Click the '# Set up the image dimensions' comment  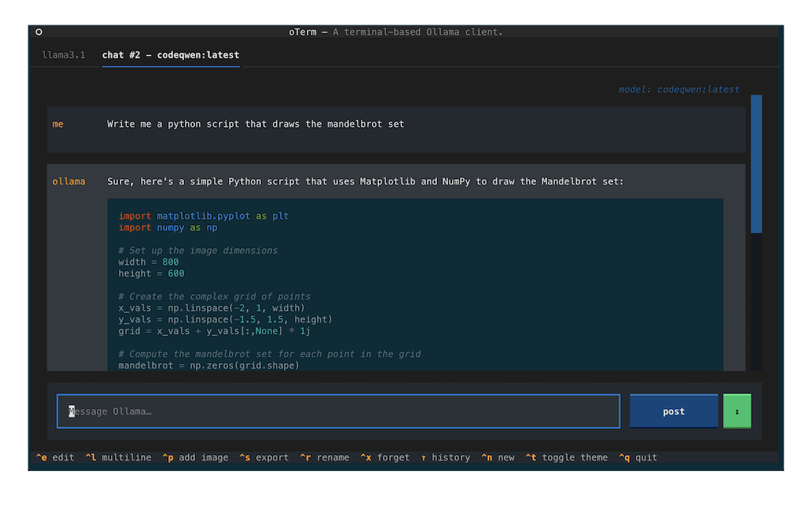pyautogui.click(x=197, y=251)
